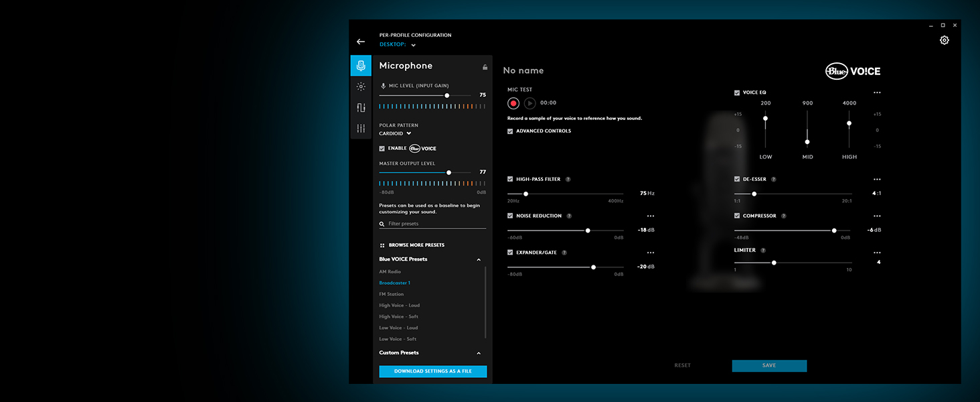The width and height of the screenshot is (980, 402).
Task: Open the equalizer mixer sidebar icon
Action: pyautogui.click(x=361, y=128)
